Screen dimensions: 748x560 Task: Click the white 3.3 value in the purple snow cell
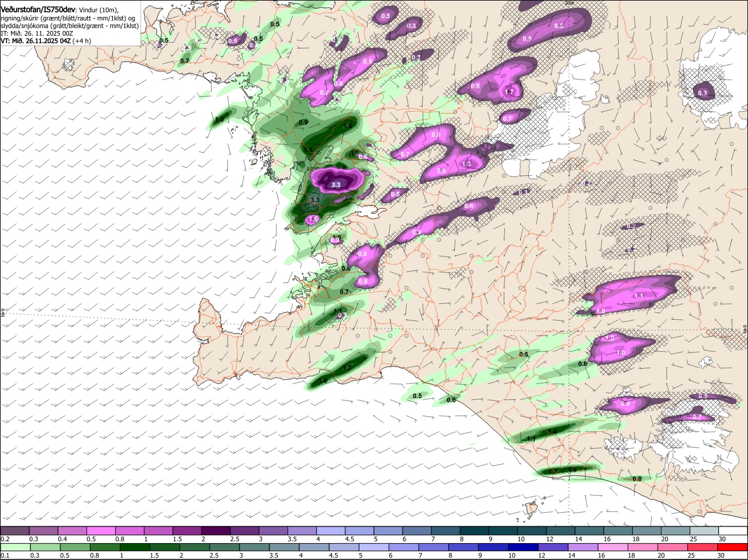pos(336,185)
